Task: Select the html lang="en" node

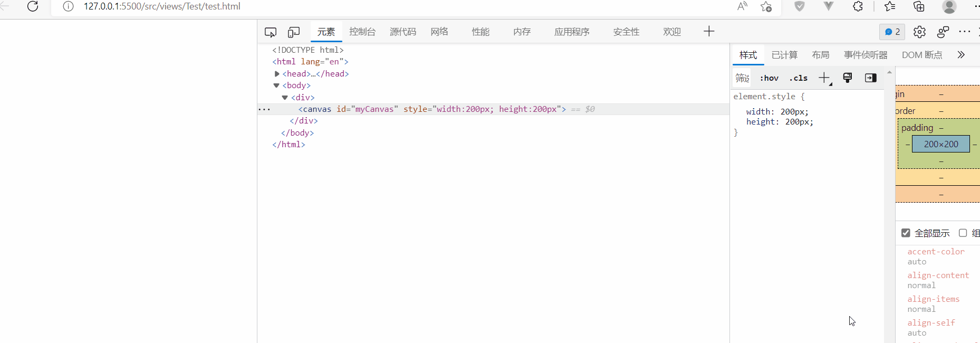Action: [x=310, y=62]
